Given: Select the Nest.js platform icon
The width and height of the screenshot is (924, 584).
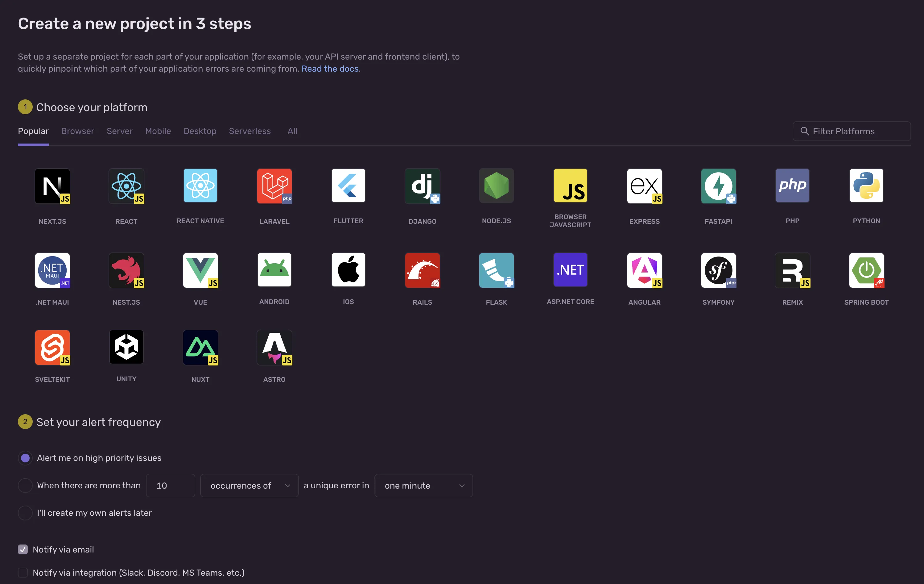Looking at the screenshot, I should (x=126, y=270).
